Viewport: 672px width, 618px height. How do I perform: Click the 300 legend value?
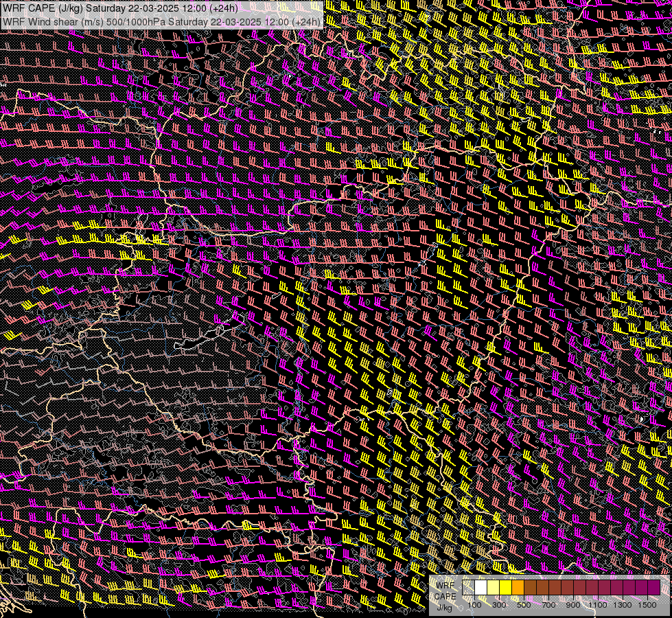click(499, 605)
